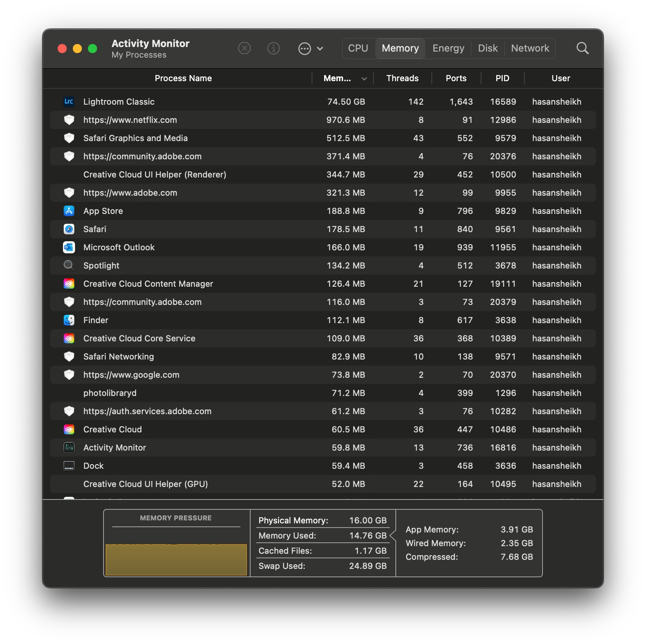Image resolution: width=646 pixels, height=644 pixels.
Task: Sort by the Threads column header
Action: tap(402, 78)
